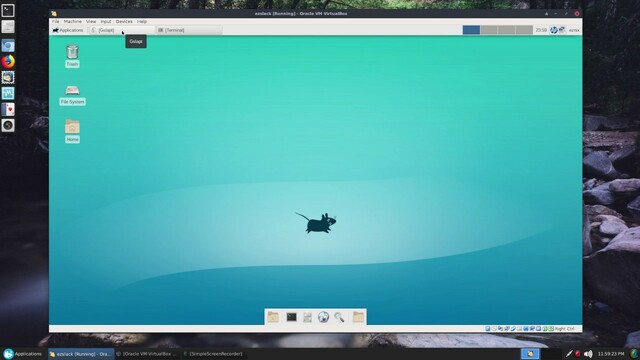Click the first VirtualBox status bar indicator icon
The width and height of the screenshot is (640, 360).
tap(488, 329)
